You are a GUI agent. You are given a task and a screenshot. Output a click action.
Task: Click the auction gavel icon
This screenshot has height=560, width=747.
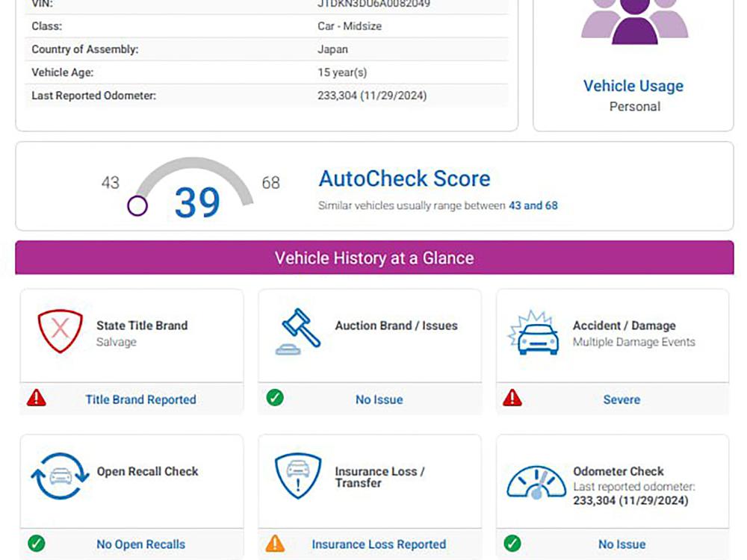[x=298, y=332]
